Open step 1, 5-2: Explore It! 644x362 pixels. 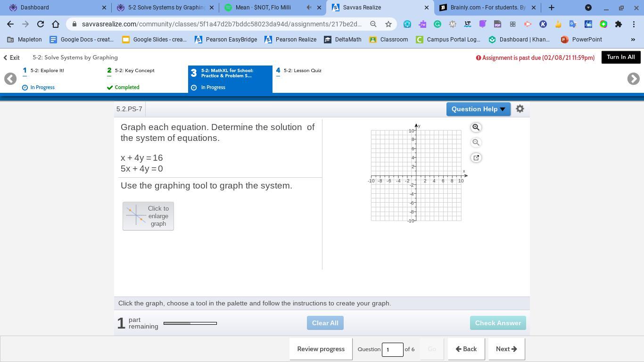tap(61, 79)
